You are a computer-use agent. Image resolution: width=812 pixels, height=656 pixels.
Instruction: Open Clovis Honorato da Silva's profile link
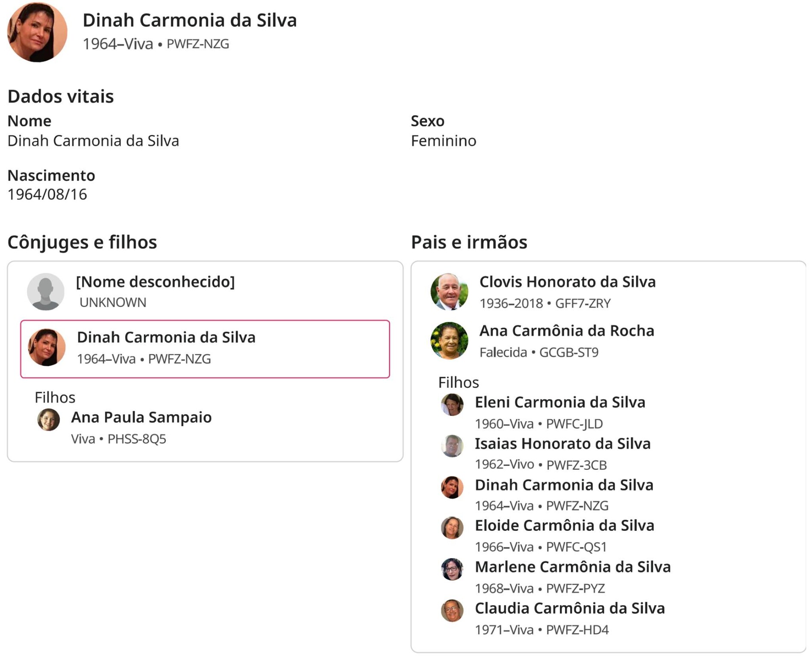click(x=567, y=282)
